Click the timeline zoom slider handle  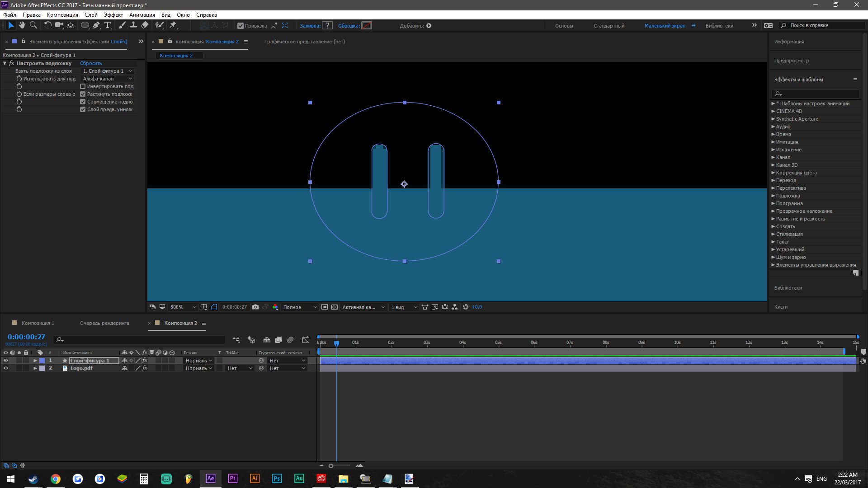tap(331, 466)
